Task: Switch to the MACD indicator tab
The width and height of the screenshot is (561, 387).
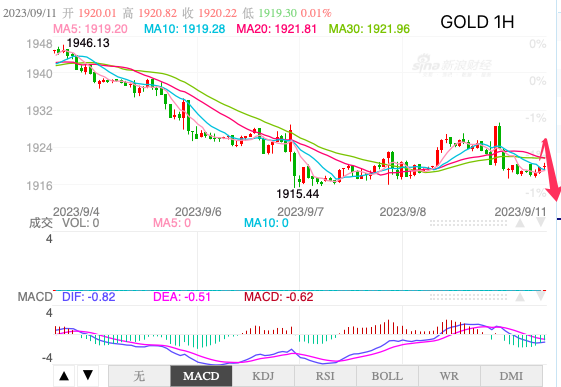Action: 201,376
